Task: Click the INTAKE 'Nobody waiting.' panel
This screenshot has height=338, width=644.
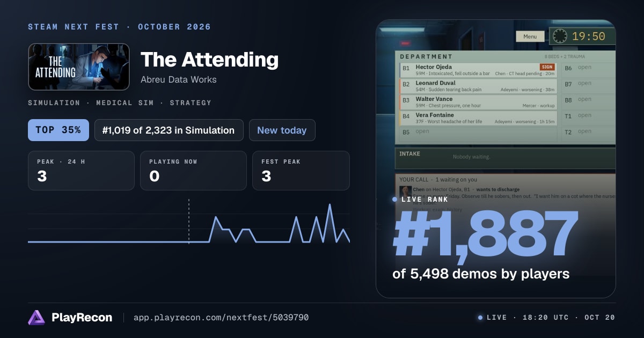Action: click(x=505, y=158)
